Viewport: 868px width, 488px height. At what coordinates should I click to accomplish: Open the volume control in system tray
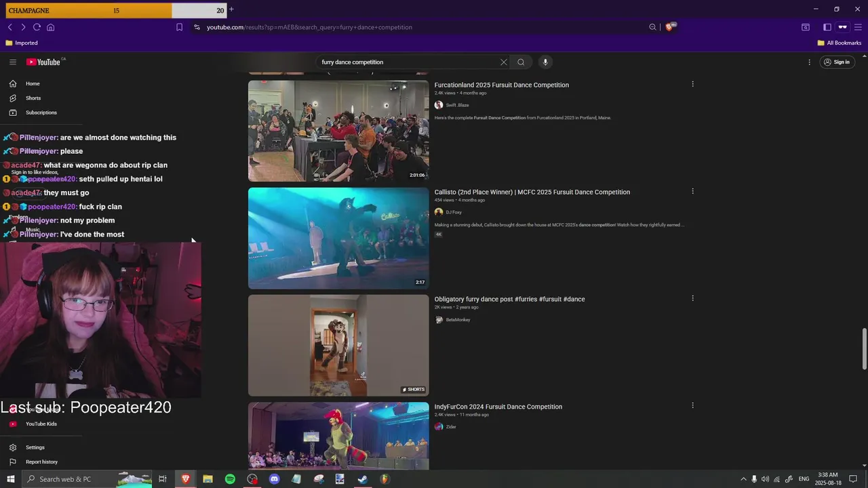[x=765, y=479]
